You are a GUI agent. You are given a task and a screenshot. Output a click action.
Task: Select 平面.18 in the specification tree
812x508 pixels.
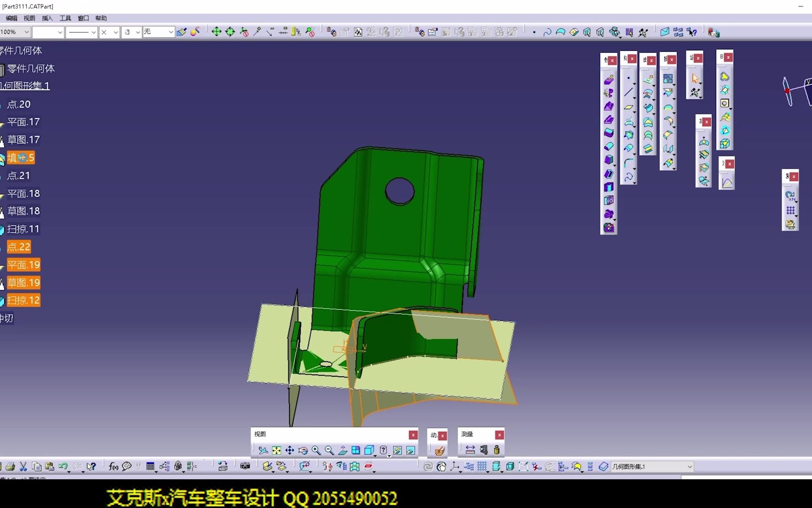(23, 194)
